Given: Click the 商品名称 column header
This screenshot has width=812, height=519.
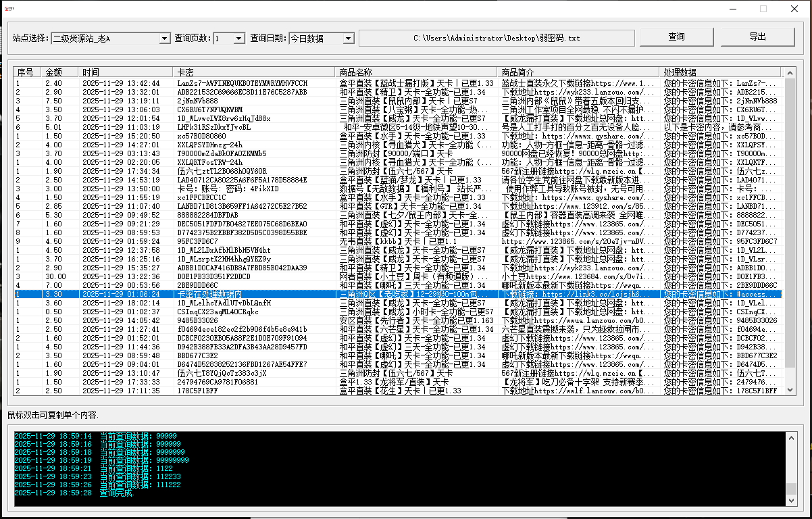Looking at the screenshot, I should click(x=415, y=72).
